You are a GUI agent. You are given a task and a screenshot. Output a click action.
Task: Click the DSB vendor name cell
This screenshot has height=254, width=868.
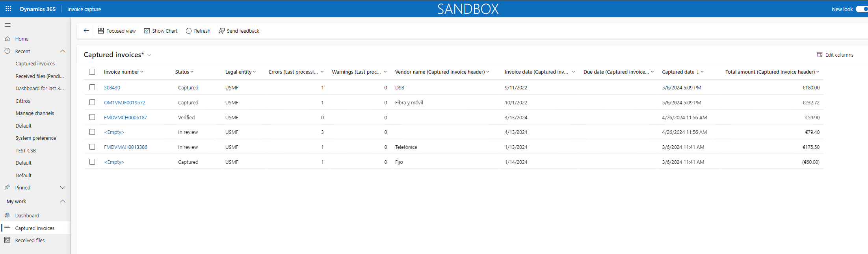400,87
